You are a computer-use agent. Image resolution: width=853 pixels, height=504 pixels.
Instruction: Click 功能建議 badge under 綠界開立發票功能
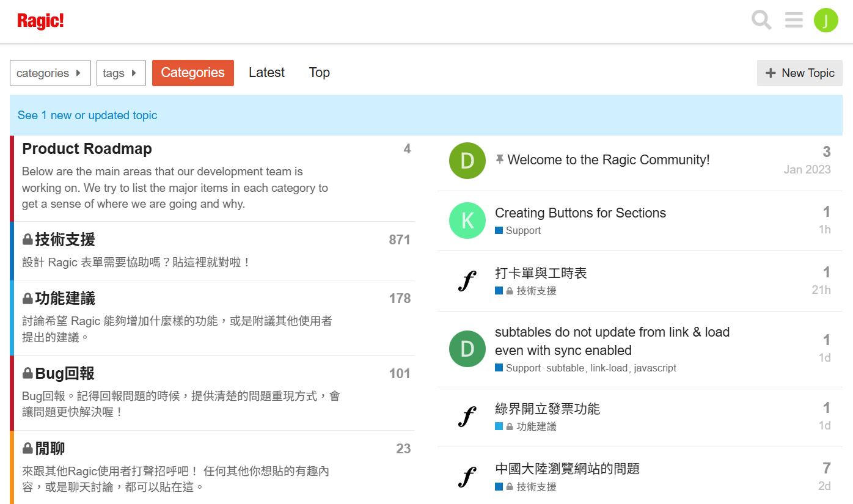click(526, 426)
